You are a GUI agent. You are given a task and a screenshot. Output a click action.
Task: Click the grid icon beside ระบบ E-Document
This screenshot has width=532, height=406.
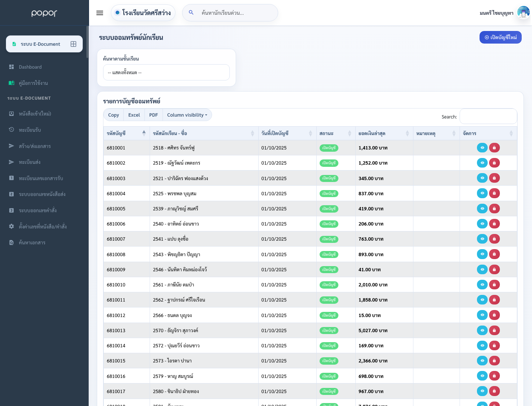(74, 44)
